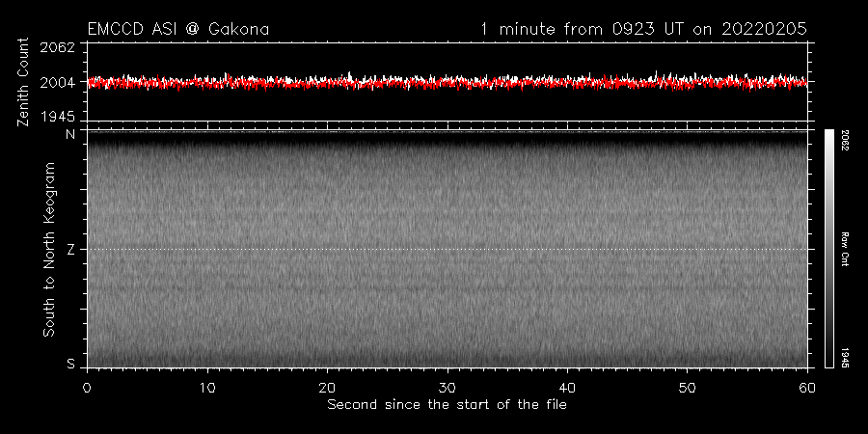Click the "Zenith Count" axis label

point(24,82)
